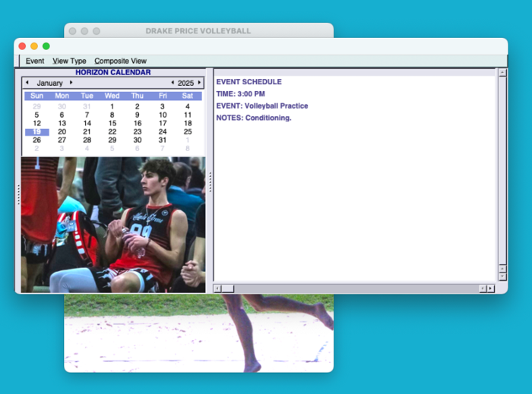This screenshot has width=532, height=394.
Task: Open the View Type menu
Action: click(69, 61)
